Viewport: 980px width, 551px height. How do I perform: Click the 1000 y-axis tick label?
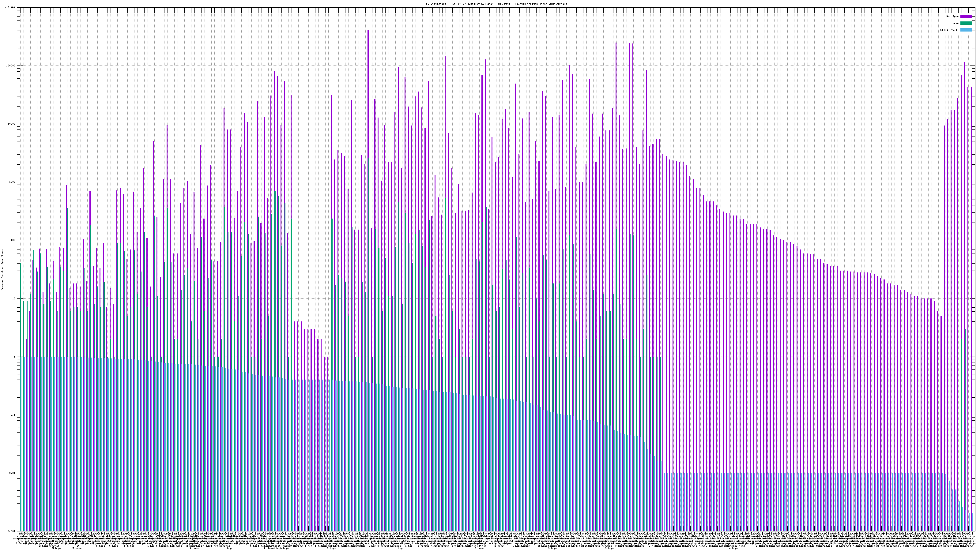click(x=13, y=182)
